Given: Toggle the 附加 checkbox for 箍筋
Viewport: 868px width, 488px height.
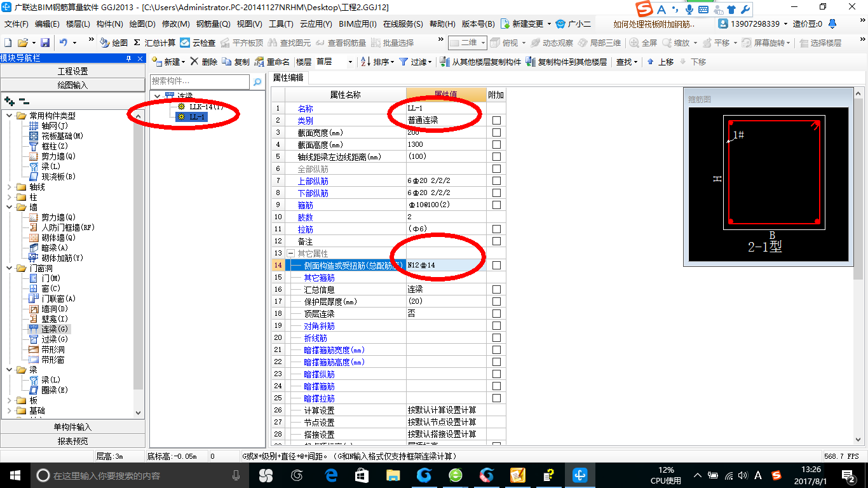Looking at the screenshot, I should point(496,205).
